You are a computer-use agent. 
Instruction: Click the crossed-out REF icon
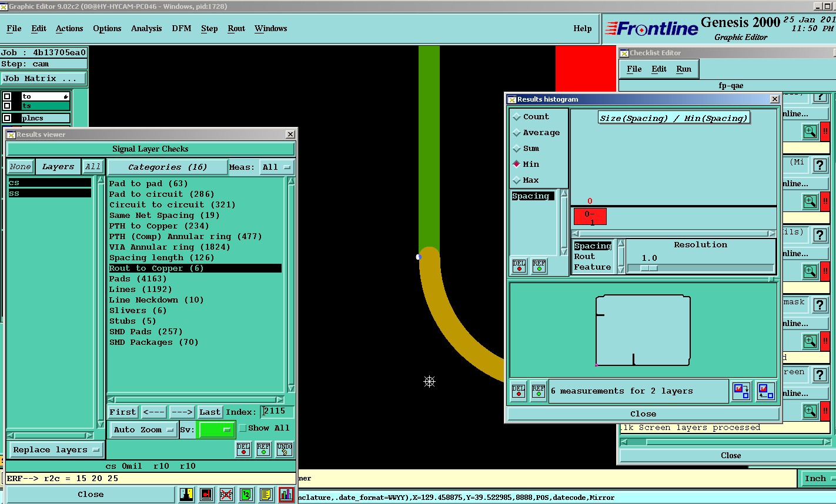coord(226,495)
